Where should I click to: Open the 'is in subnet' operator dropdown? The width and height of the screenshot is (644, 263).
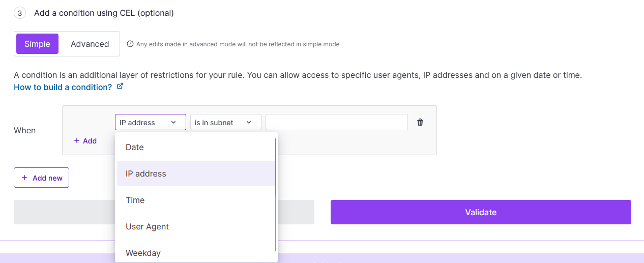pos(226,122)
